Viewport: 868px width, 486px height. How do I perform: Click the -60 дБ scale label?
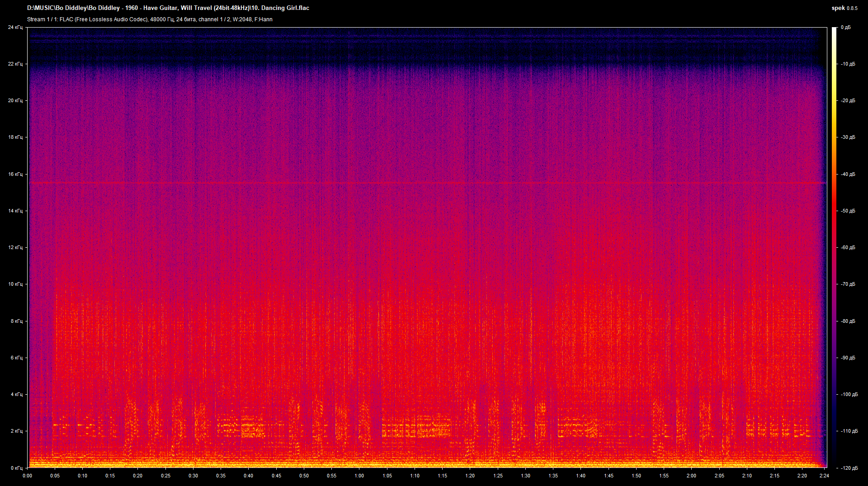[x=848, y=247]
